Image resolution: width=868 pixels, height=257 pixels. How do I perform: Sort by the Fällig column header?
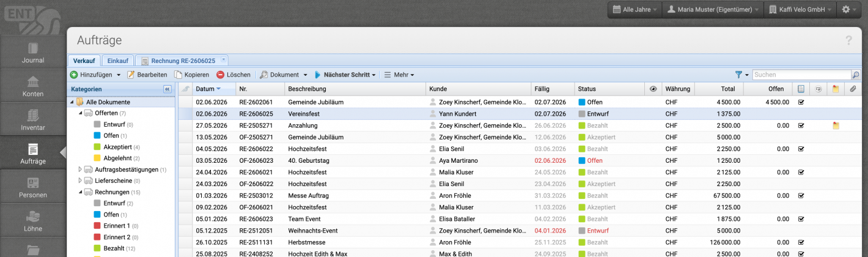[553, 89]
